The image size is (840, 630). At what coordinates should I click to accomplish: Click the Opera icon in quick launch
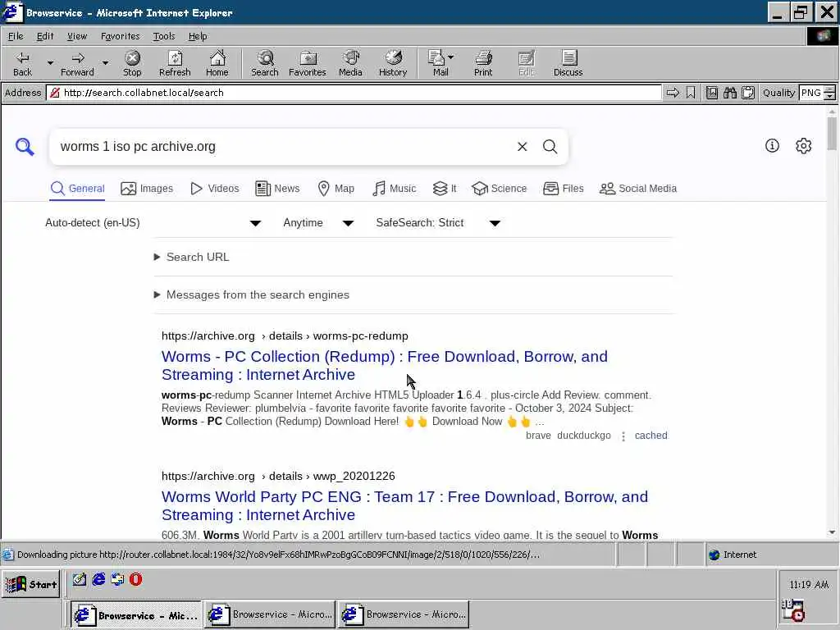point(136,579)
